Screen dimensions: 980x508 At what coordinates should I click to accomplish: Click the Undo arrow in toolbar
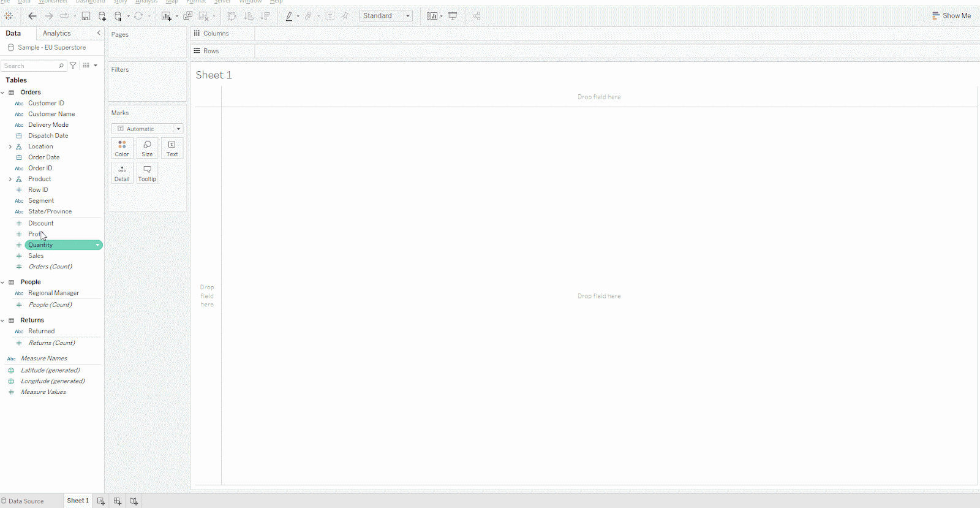click(x=32, y=16)
